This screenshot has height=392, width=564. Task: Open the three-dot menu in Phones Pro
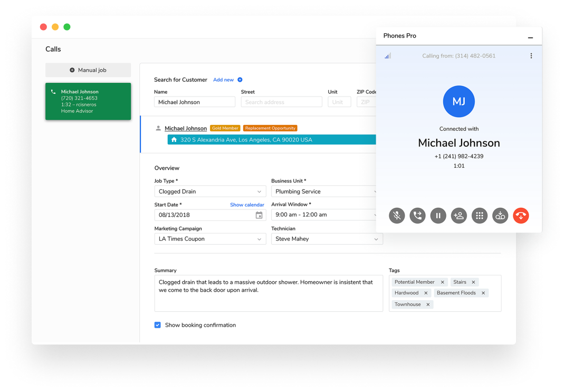pyautogui.click(x=531, y=56)
